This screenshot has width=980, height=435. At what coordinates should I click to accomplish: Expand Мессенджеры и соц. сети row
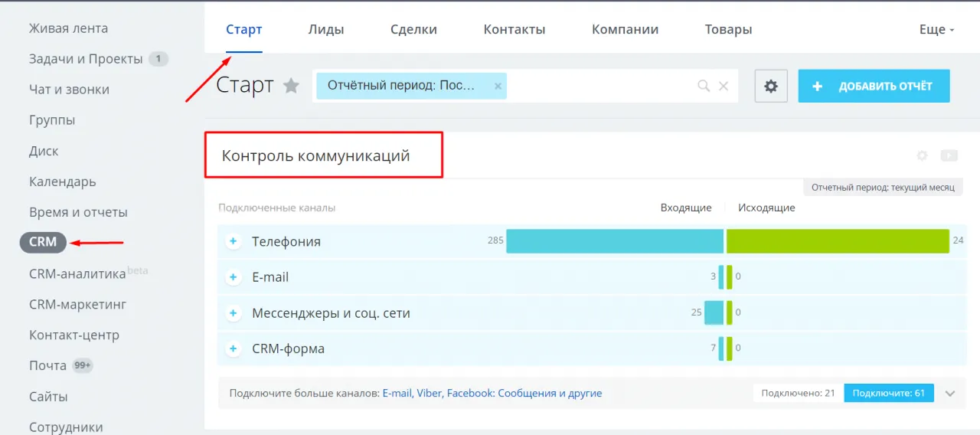click(x=234, y=313)
